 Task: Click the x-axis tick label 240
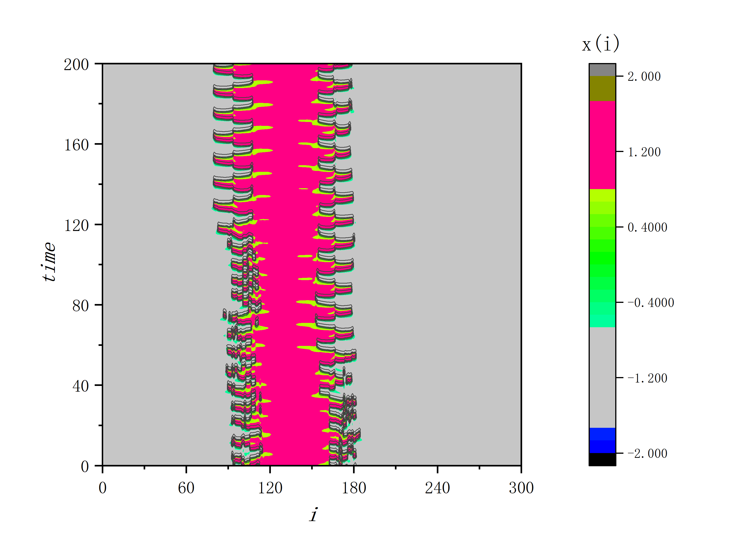tap(437, 488)
